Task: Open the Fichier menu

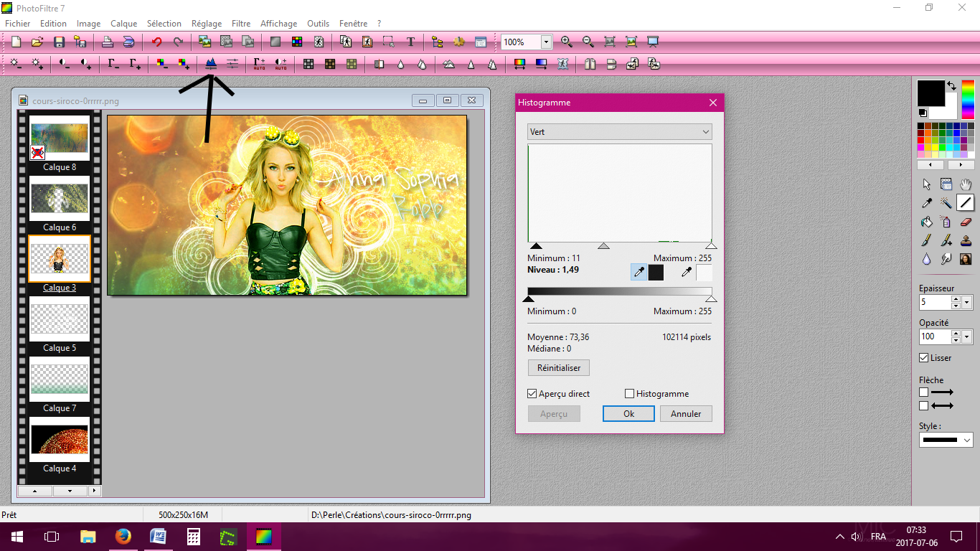Action: point(18,24)
